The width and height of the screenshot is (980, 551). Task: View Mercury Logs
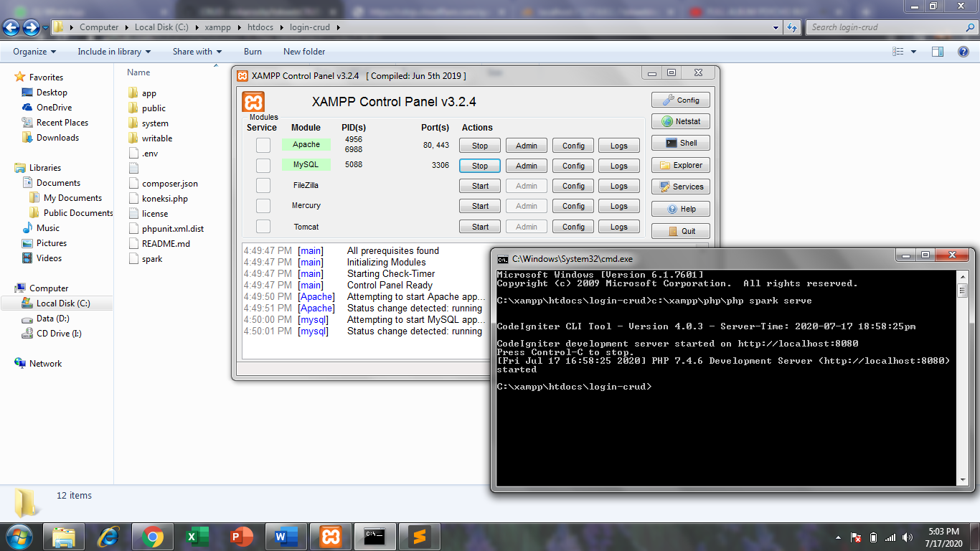tap(619, 206)
